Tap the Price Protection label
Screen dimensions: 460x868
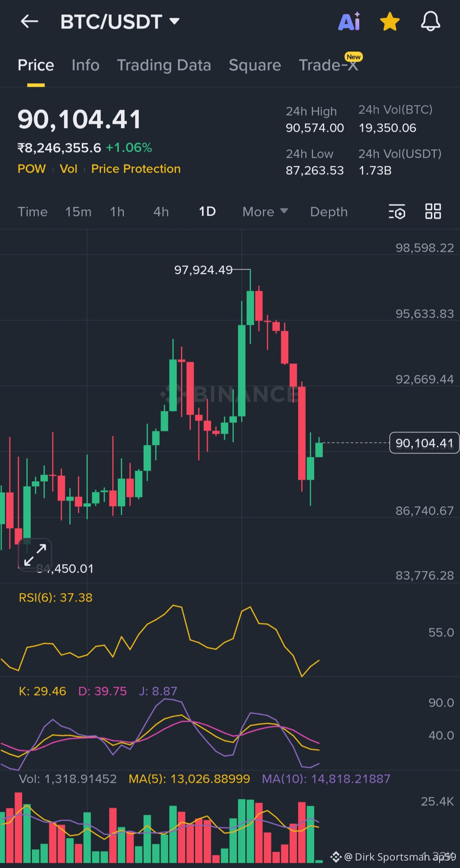click(x=136, y=169)
